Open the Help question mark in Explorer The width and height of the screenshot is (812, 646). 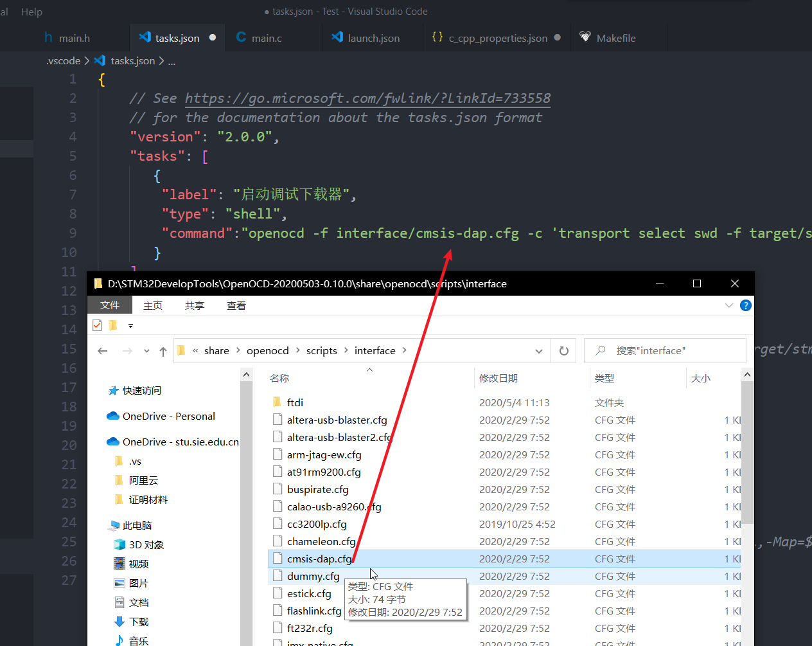tap(745, 305)
